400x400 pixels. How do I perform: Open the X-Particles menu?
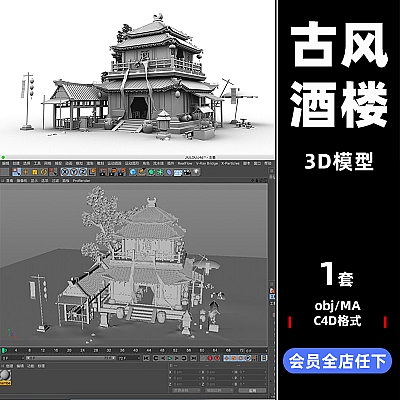[230, 163]
